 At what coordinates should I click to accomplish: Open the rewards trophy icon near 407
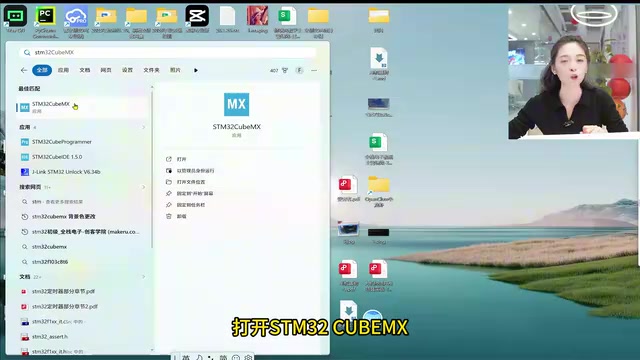(x=285, y=70)
